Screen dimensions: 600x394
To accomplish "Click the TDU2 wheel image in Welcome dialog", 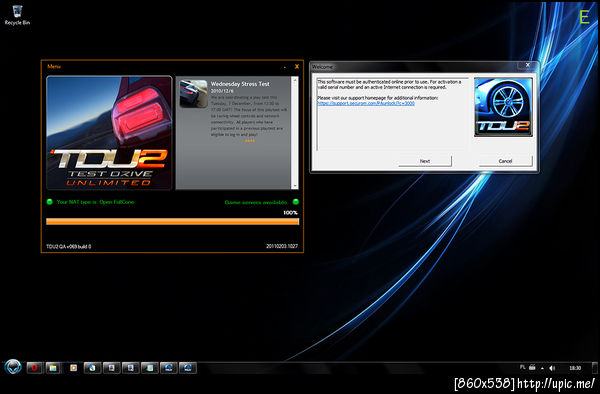I will point(503,107).
